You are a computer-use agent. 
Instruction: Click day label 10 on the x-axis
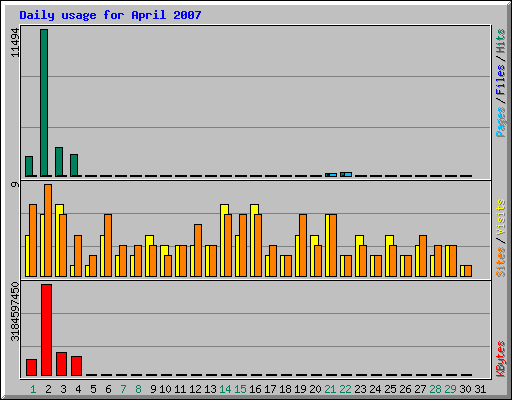click(165, 389)
